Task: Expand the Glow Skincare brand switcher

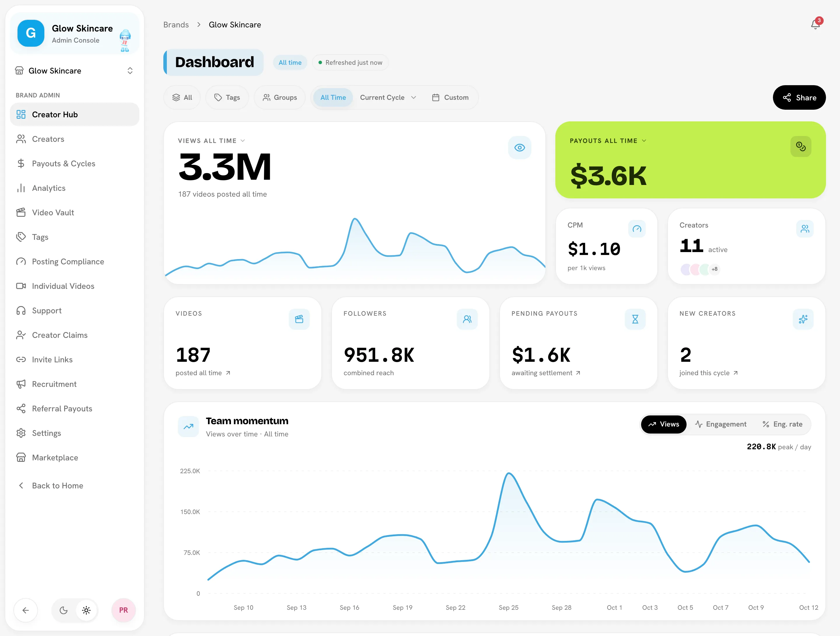Action: tap(74, 71)
